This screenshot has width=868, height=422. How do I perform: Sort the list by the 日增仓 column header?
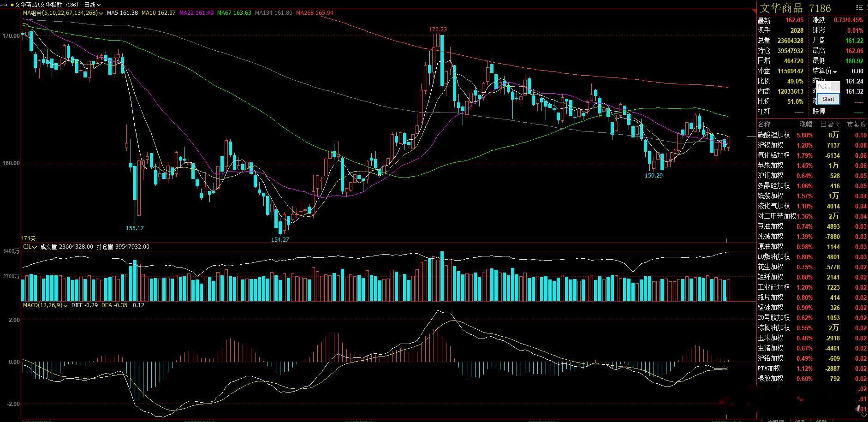pos(830,124)
